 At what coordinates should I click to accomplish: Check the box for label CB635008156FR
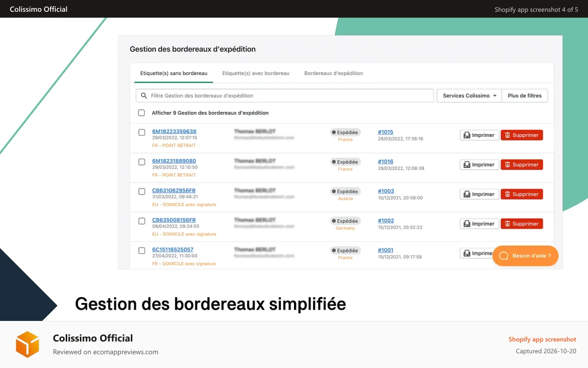(x=142, y=221)
